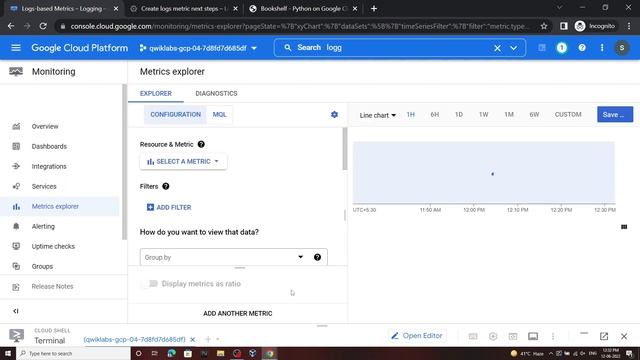Collapse the Monitoring sidebar panel
This screenshot has height=360, width=640.
[16, 311]
